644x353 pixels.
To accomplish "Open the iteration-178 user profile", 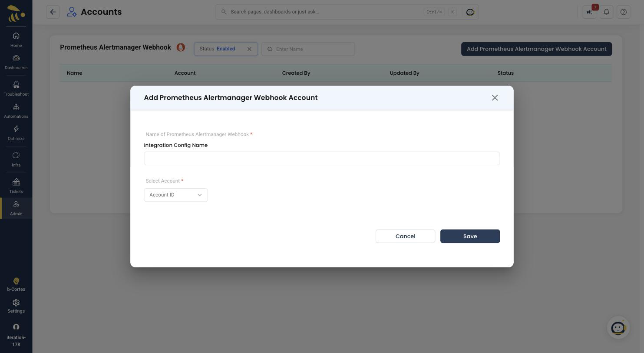I will (x=16, y=335).
